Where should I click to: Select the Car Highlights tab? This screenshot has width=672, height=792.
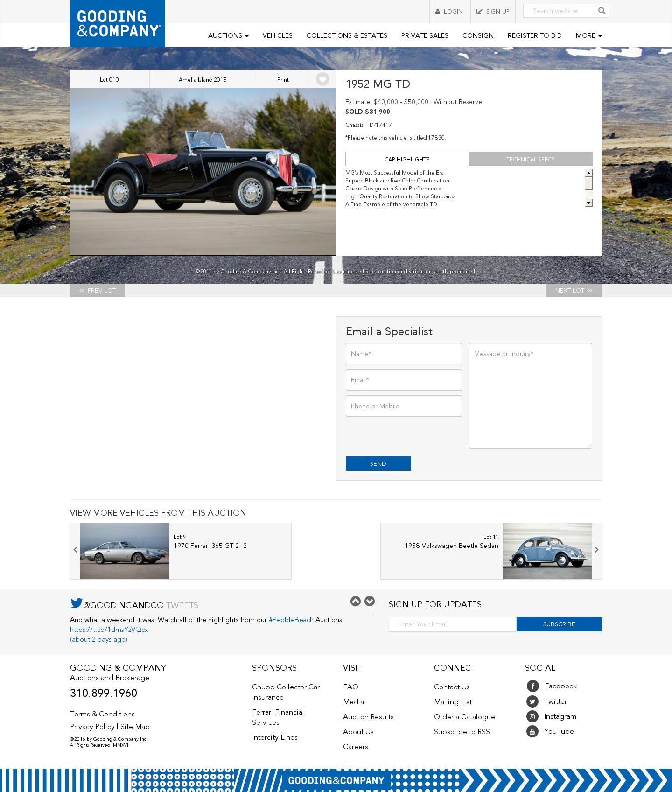click(x=407, y=159)
